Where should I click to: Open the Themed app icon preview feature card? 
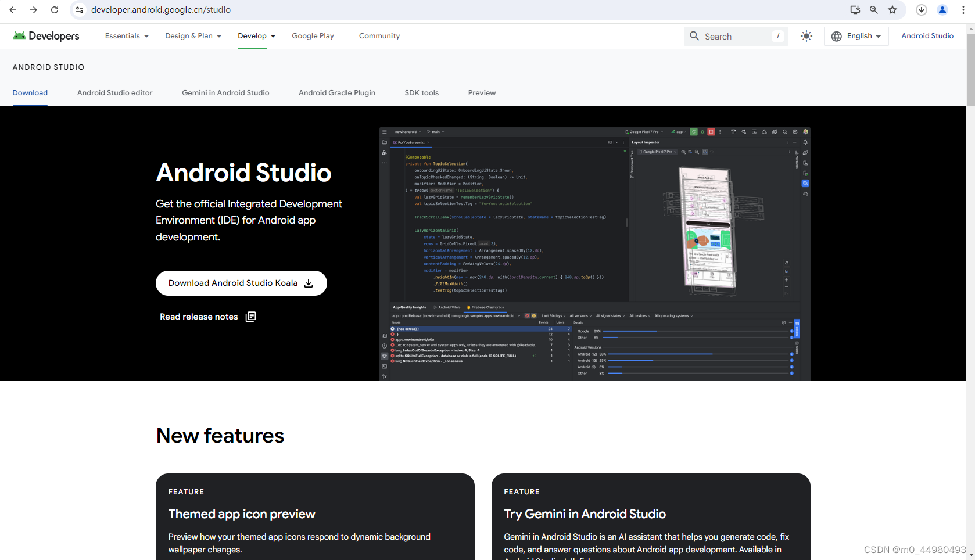(315, 517)
